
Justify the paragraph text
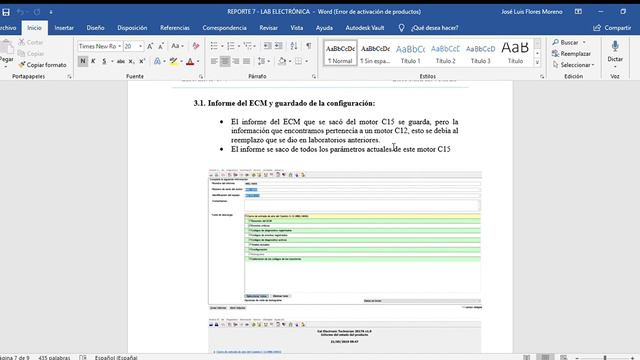(247, 61)
